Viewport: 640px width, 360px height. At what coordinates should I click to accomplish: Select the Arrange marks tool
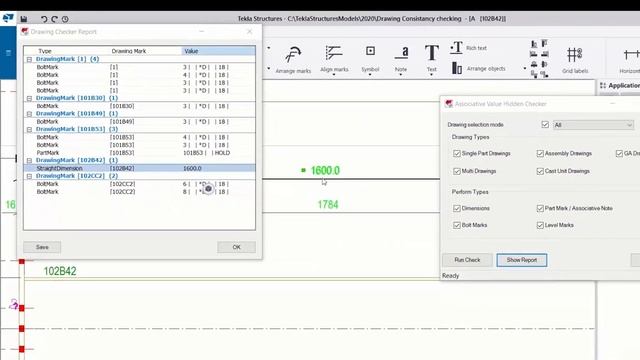[x=293, y=60]
